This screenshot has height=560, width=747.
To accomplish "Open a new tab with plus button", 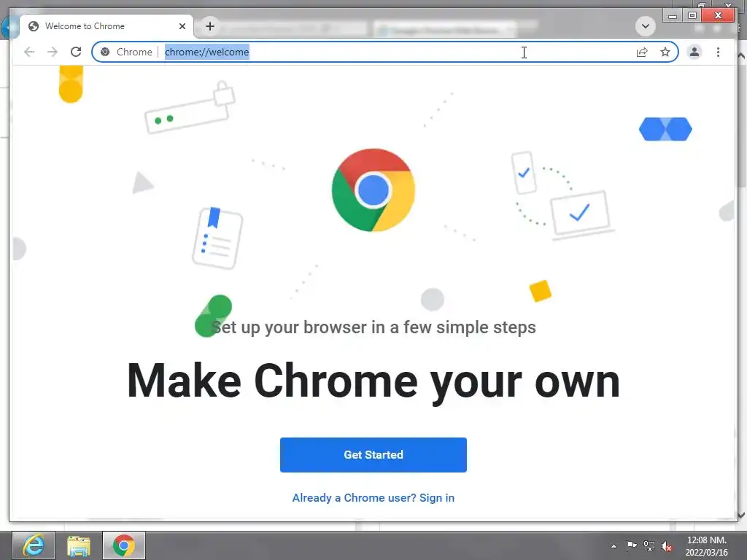I will pos(210,26).
